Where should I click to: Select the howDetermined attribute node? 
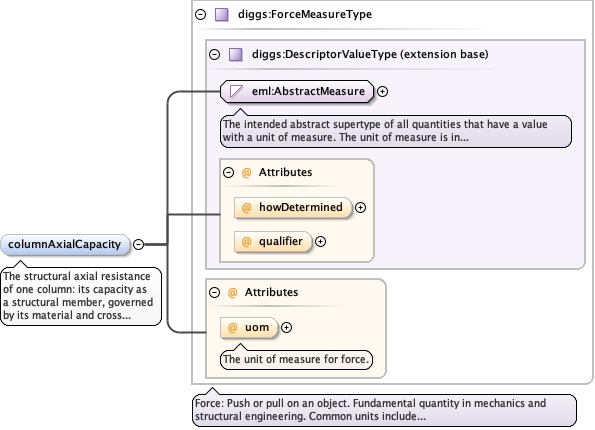[x=293, y=208]
